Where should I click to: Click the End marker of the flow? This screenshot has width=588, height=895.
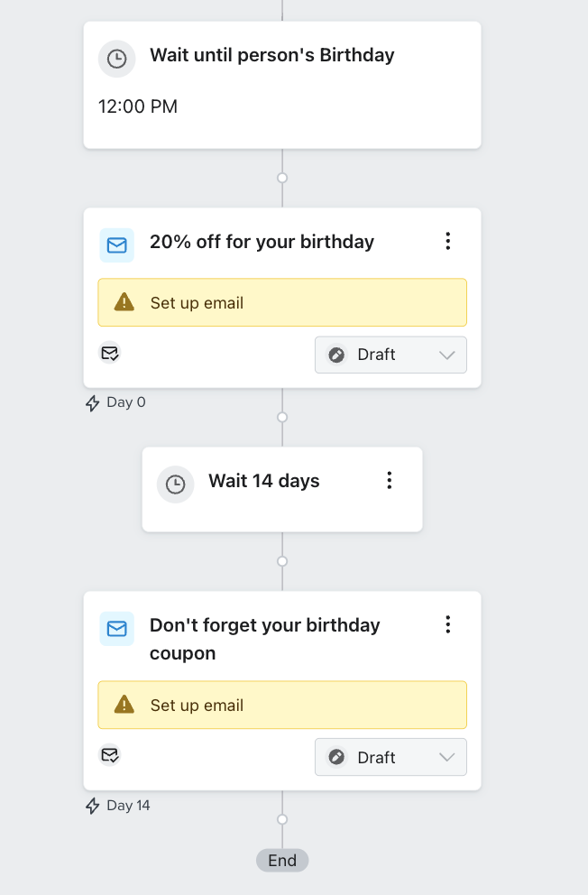coord(282,860)
